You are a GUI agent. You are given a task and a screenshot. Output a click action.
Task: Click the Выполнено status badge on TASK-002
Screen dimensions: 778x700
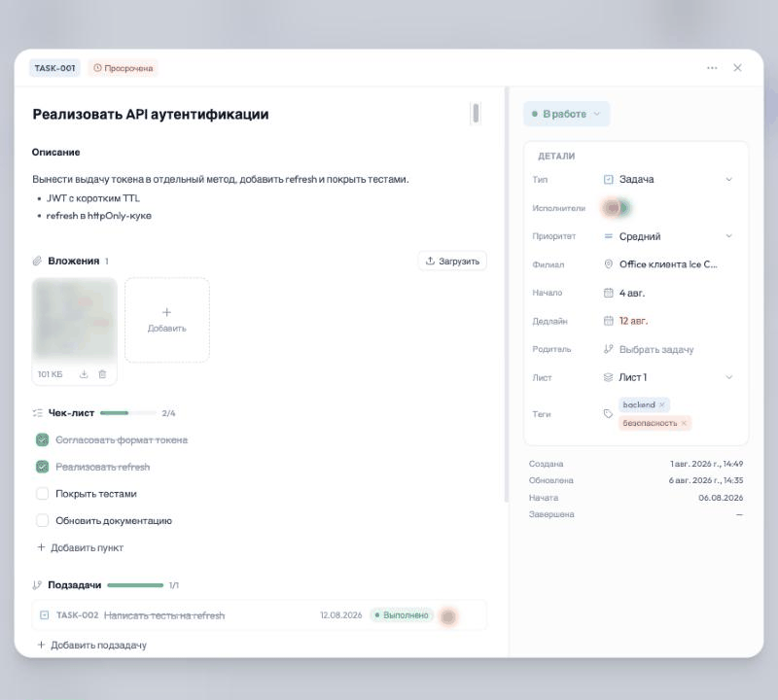click(x=402, y=615)
